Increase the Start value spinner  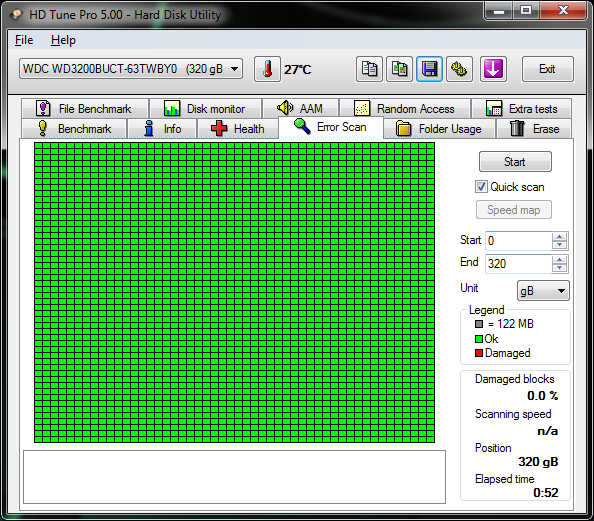pyautogui.click(x=559, y=236)
